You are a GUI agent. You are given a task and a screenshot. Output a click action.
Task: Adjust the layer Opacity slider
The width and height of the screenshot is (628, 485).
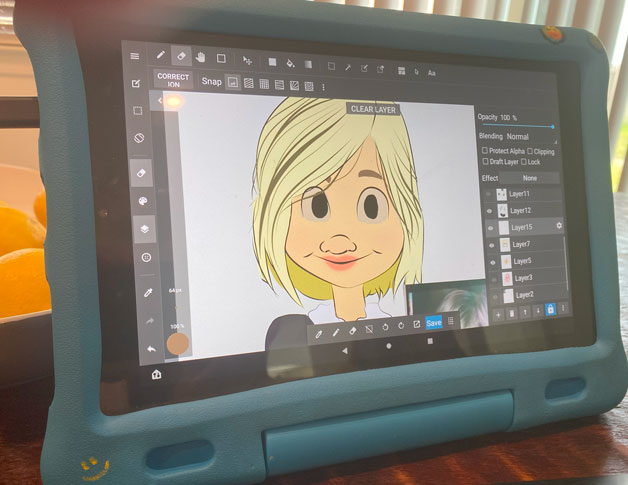(x=517, y=126)
